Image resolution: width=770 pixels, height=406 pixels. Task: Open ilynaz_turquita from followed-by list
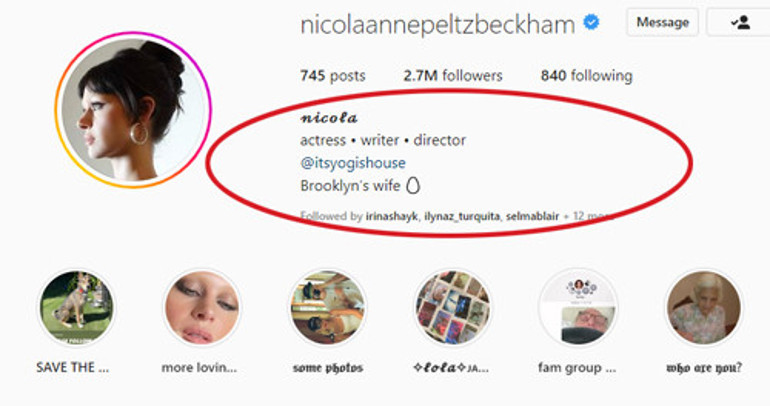462,216
